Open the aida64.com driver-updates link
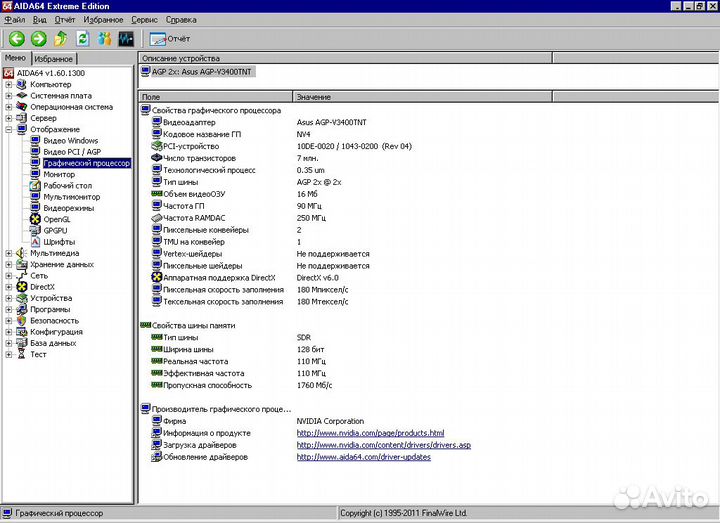The image size is (720, 523). tap(363, 457)
